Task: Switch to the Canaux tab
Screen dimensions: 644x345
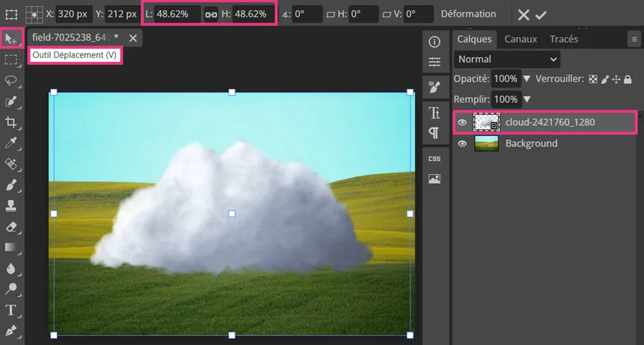Action: tap(520, 39)
